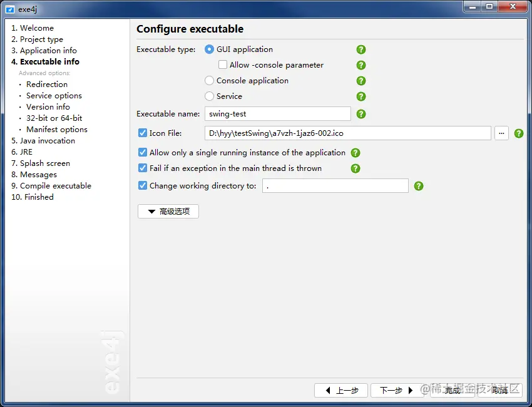
Task: Open Manifest options page
Action: pyautogui.click(x=57, y=130)
